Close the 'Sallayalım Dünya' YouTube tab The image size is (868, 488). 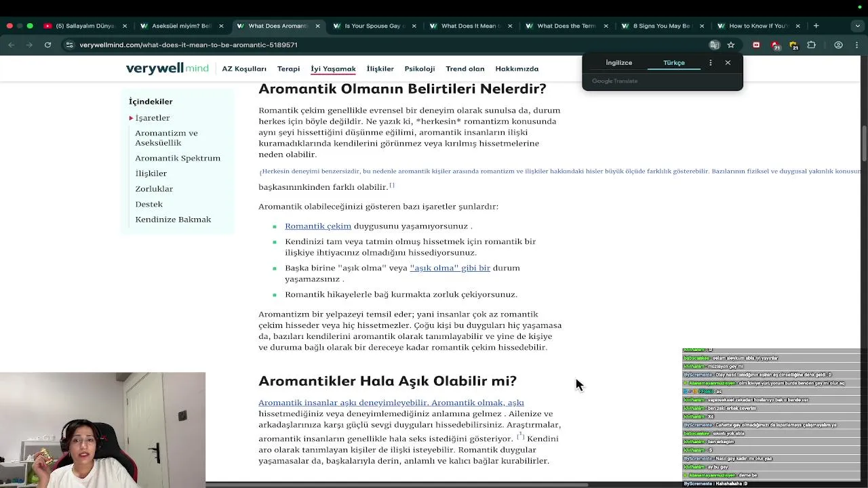point(124,26)
